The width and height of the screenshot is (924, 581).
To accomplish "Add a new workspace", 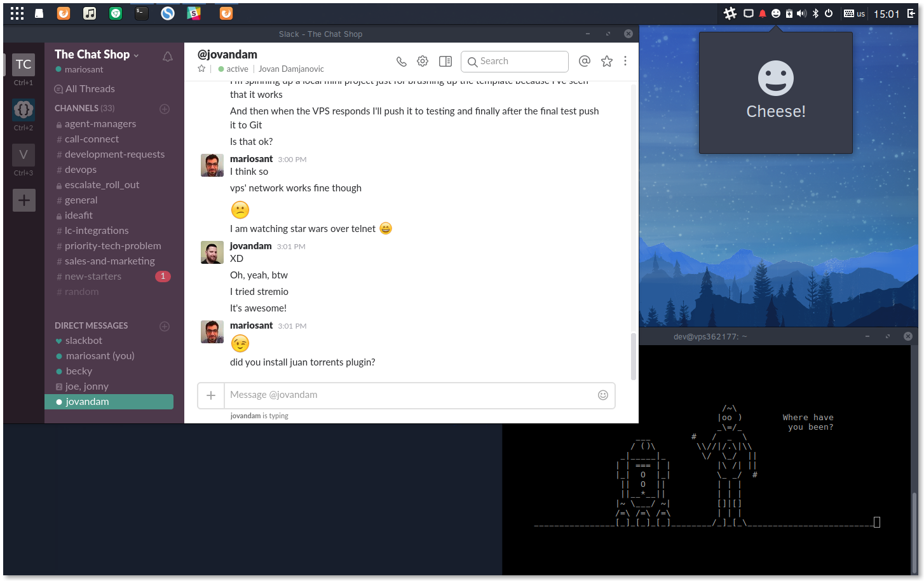I will [24, 200].
